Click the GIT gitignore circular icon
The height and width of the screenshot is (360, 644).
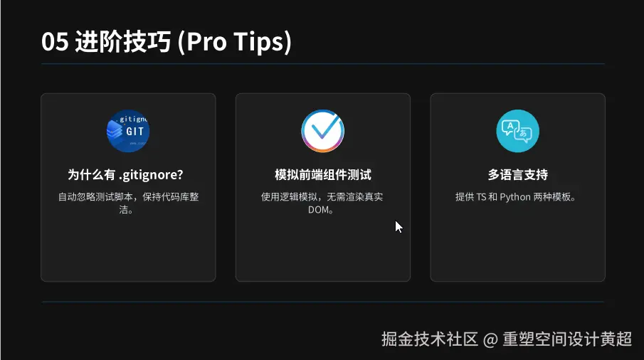128,131
